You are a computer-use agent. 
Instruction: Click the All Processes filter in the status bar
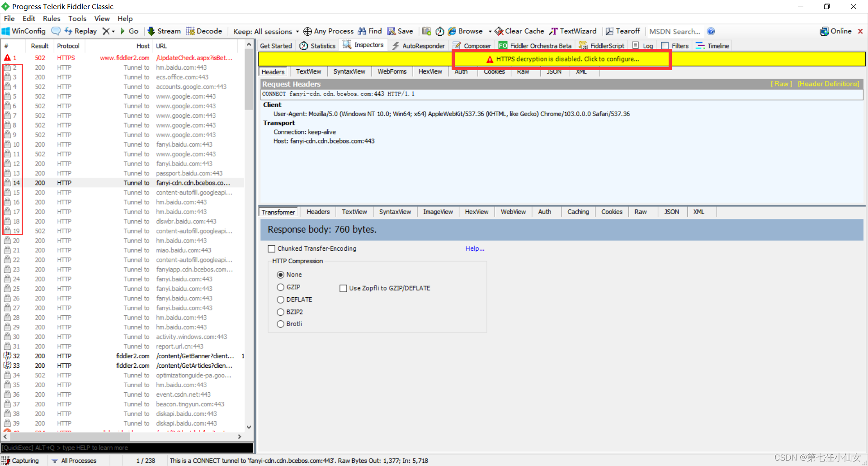click(x=74, y=461)
